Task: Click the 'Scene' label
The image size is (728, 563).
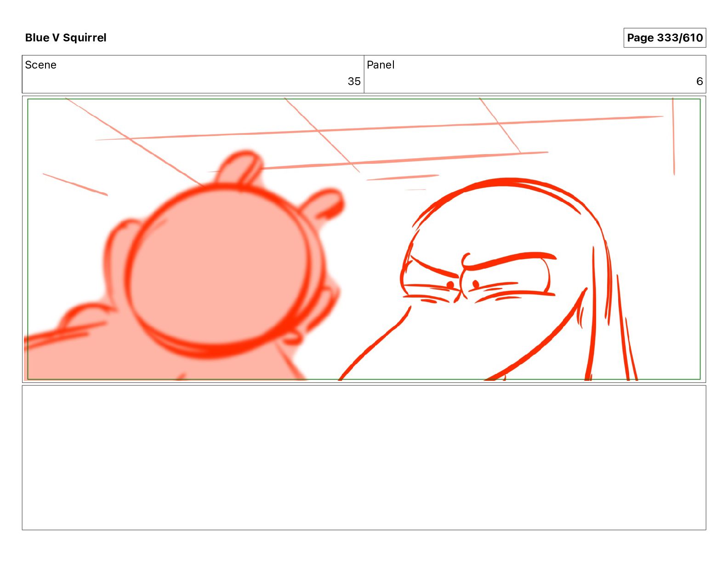Action: (40, 65)
